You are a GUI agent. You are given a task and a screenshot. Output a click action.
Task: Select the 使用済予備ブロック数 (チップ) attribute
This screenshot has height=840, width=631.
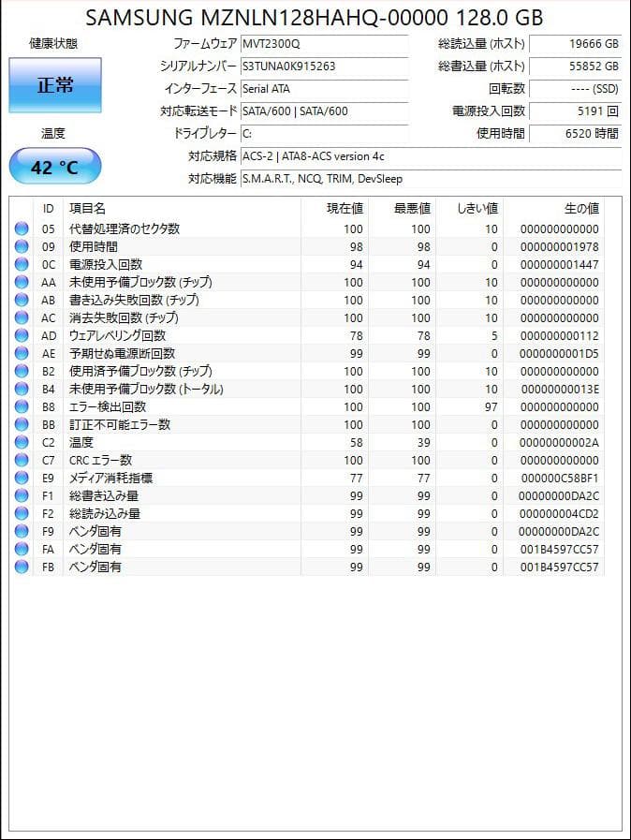pyautogui.click(x=140, y=371)
